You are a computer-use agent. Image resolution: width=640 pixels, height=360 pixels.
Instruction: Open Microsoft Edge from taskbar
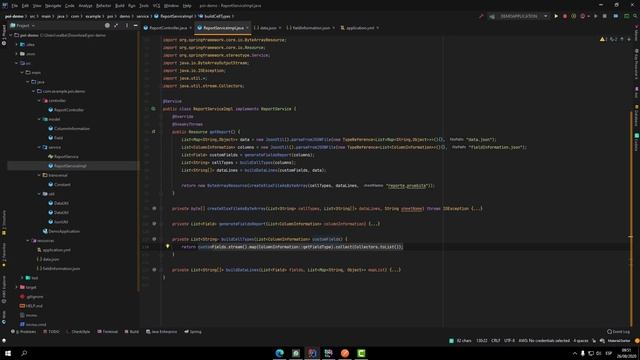click(280, 353)
